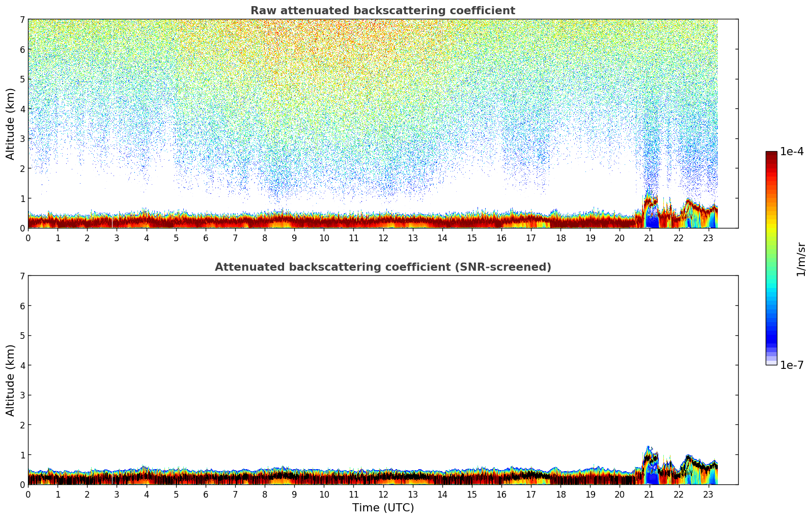Pick the deep blue band of the colorbar
The image size is (812, 519).
[x=771, y=336]
